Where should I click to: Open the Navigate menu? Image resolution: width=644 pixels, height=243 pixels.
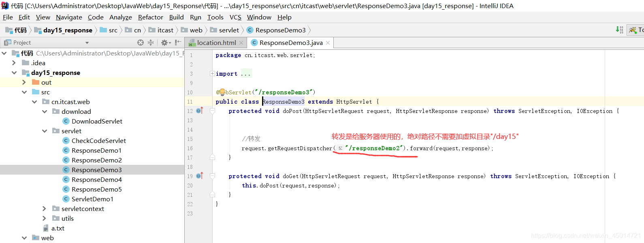tap(69, 17)
